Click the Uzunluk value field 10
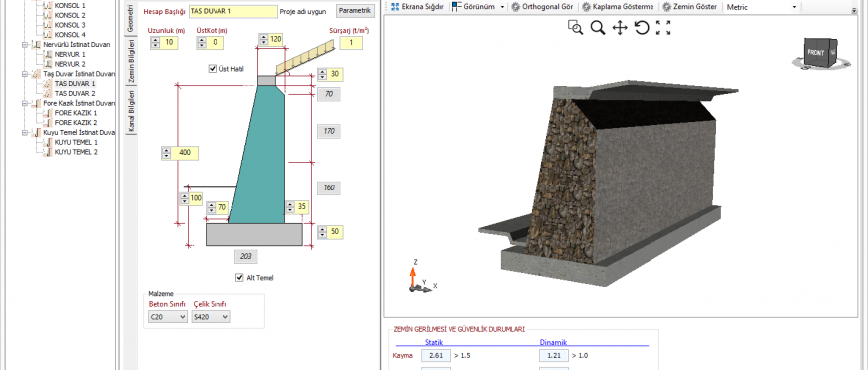868x370 pixels. 169,43
